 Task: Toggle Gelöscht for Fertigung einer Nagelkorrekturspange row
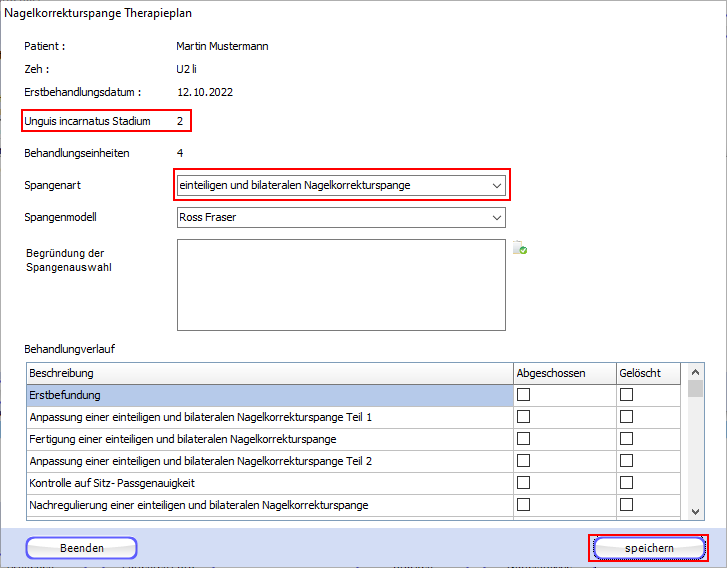(x=627, y=439)
